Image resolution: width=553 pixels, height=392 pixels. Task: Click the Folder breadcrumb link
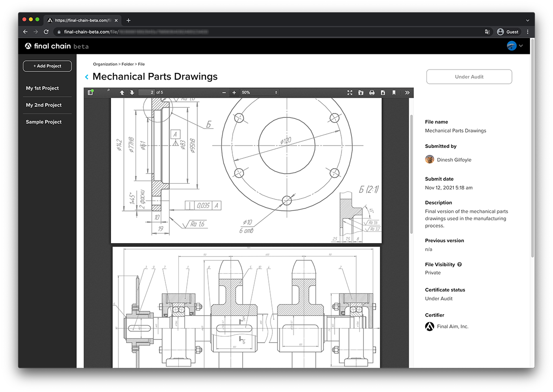(128, 64)
